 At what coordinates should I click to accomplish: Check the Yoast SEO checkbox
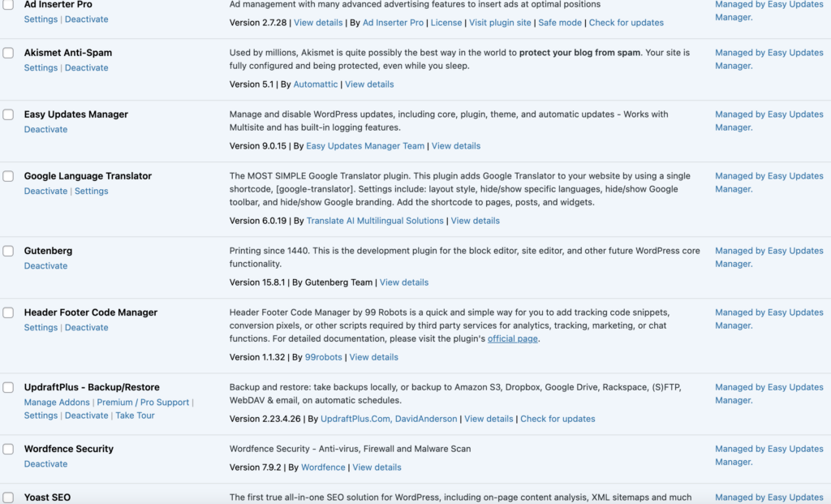(8, 498)
